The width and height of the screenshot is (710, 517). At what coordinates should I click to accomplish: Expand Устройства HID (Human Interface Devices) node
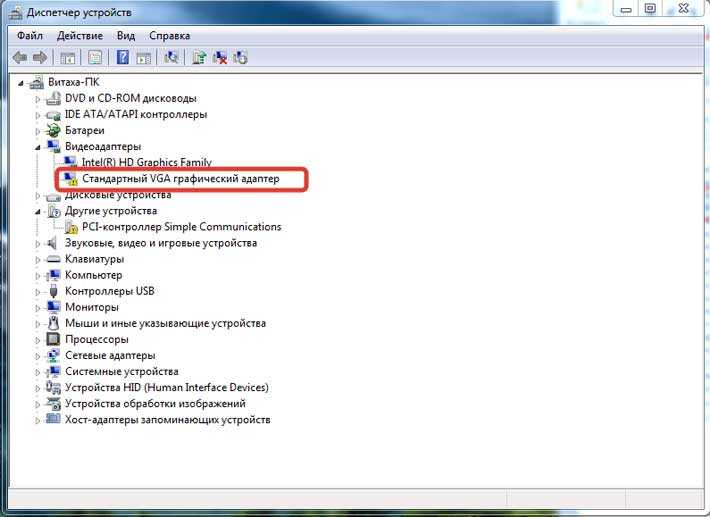click(x=38, y=388)
